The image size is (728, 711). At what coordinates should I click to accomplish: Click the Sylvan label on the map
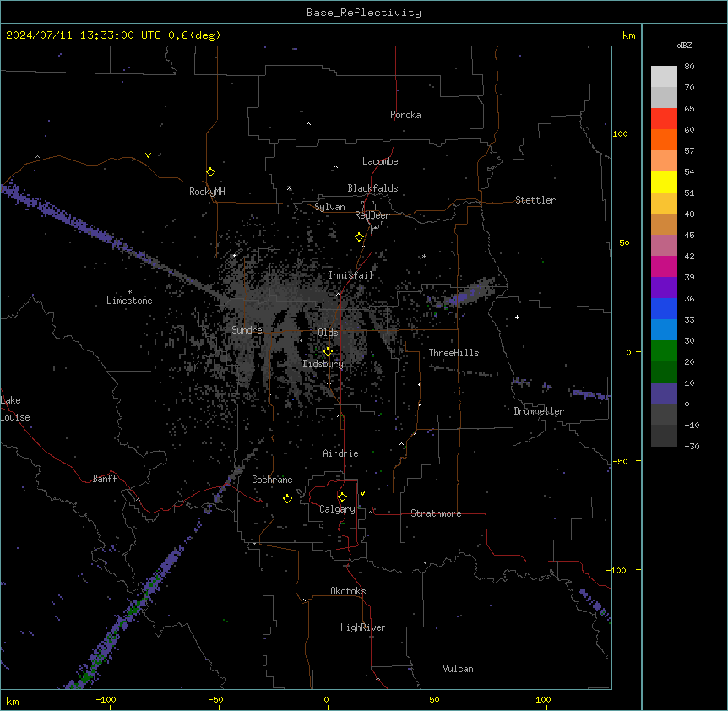(329, 207)
